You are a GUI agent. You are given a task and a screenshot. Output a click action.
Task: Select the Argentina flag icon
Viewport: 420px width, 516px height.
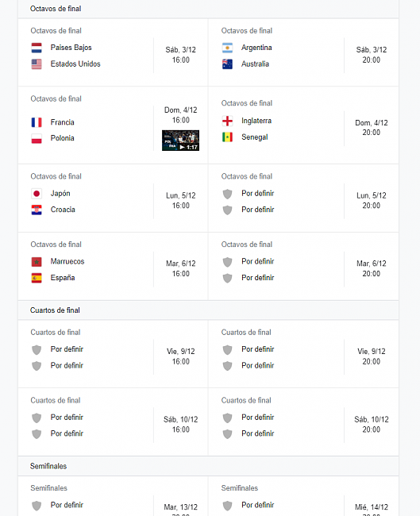pyautogui.click(x=227, y=48)
